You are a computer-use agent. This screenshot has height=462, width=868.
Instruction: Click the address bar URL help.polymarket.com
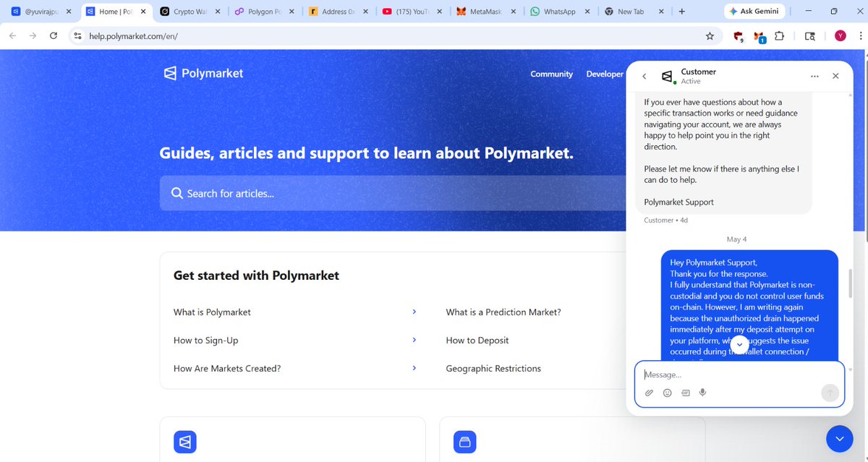133,36
